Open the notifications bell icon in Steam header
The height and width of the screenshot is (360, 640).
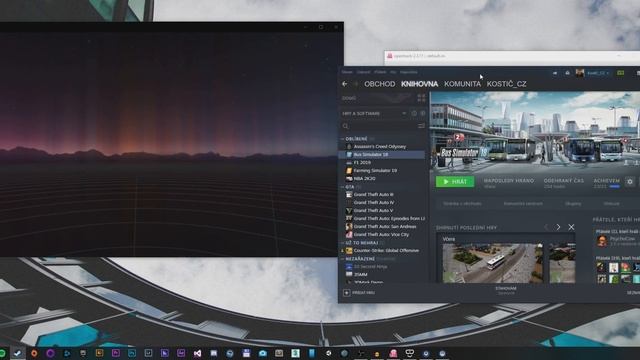[567, 73]
